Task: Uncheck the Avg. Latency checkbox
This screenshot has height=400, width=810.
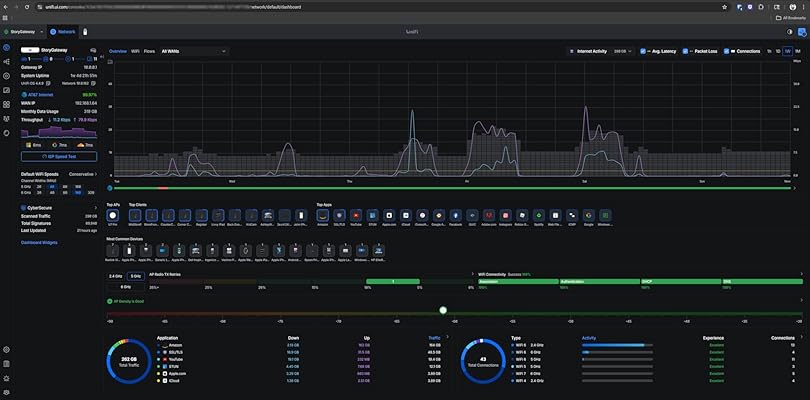Action: tap(644, 51)
